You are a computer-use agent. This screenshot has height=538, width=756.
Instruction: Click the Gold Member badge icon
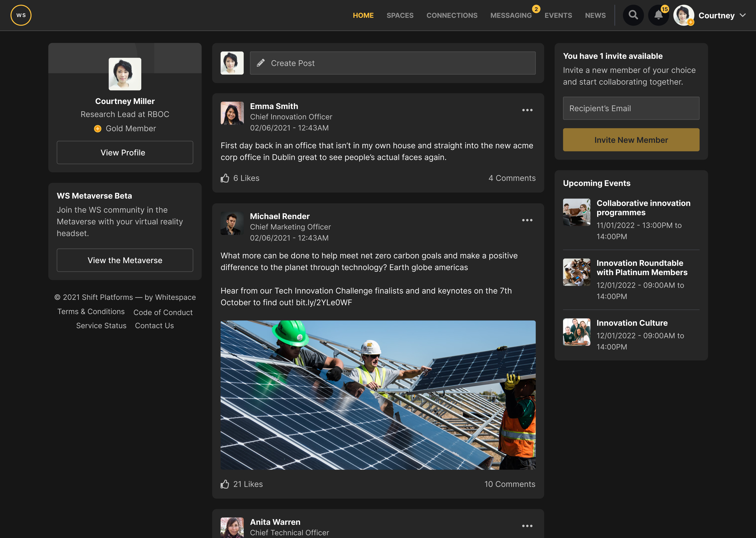click(97, 129)
